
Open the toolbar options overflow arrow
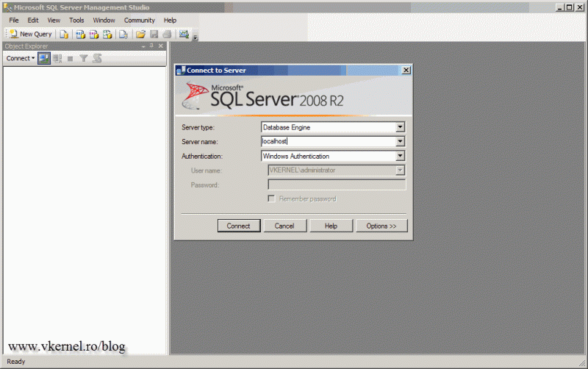(x=196, y=37)
